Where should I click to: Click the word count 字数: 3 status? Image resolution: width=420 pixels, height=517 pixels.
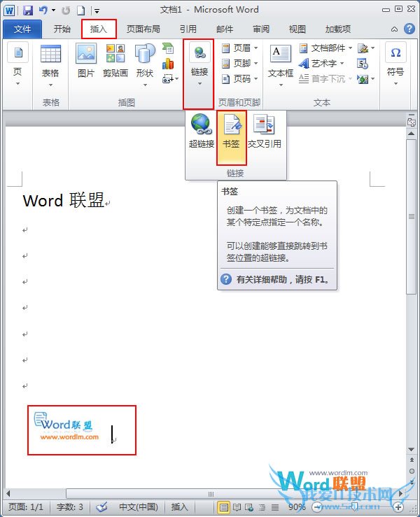69,507
